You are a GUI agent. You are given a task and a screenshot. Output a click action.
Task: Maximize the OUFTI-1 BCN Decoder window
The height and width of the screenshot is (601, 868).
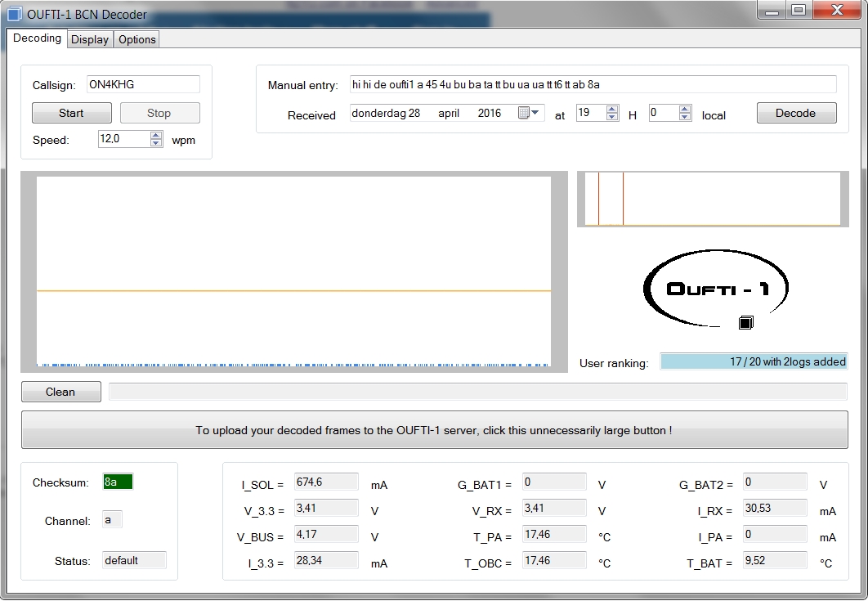click(x=799, y=10)
